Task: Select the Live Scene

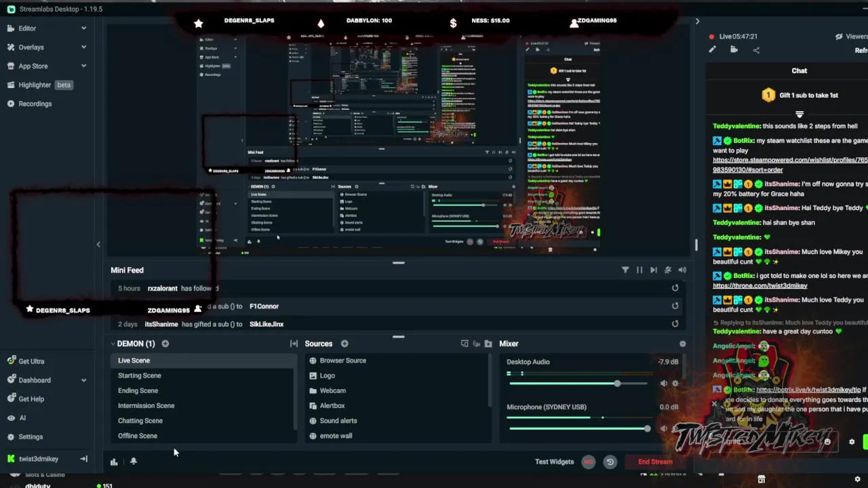Action: pos(203,361)
